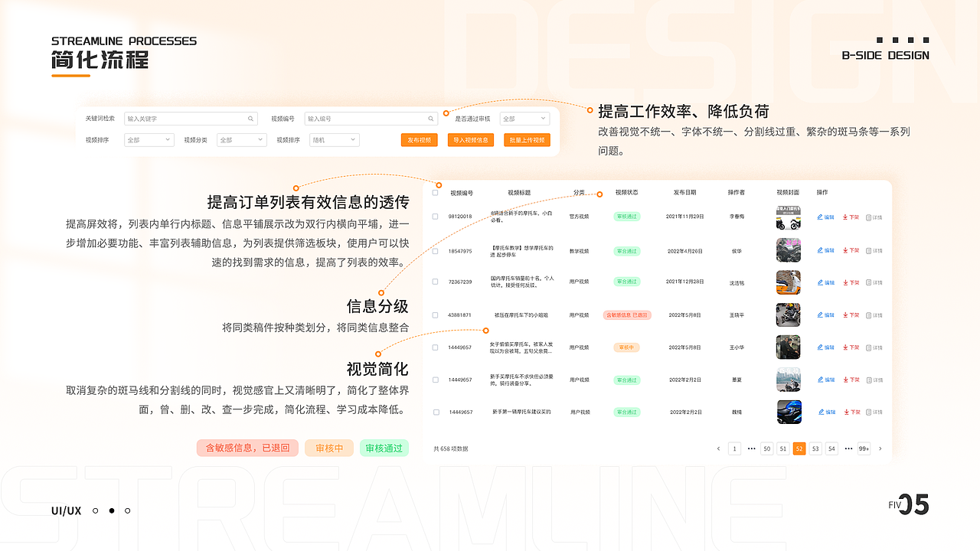
Task: Open details icon in 魏楠 row
Action: [869, 412]
